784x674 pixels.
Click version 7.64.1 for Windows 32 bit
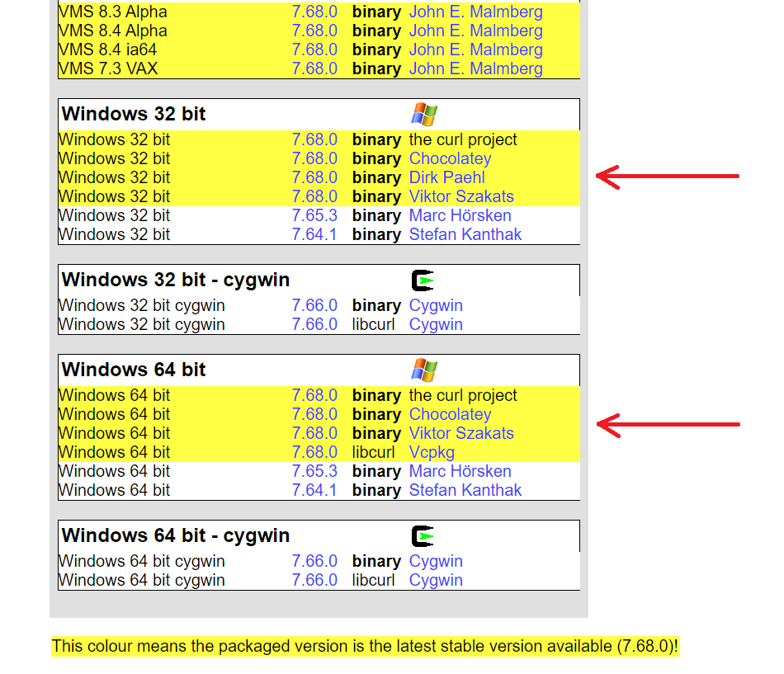click(314, 234)
